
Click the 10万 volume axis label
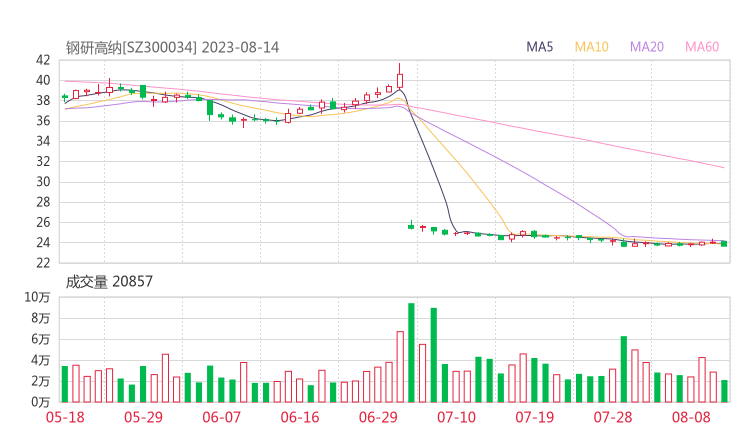(37, 297)
